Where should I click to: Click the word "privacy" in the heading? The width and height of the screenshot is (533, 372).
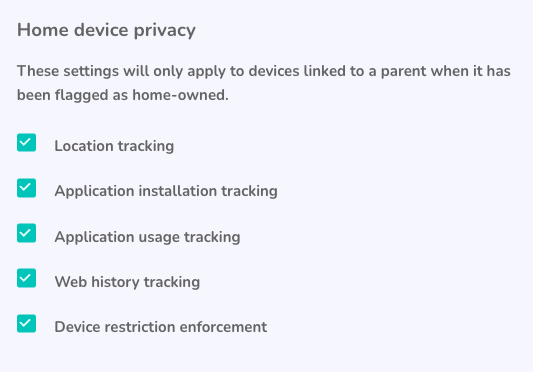165,31
